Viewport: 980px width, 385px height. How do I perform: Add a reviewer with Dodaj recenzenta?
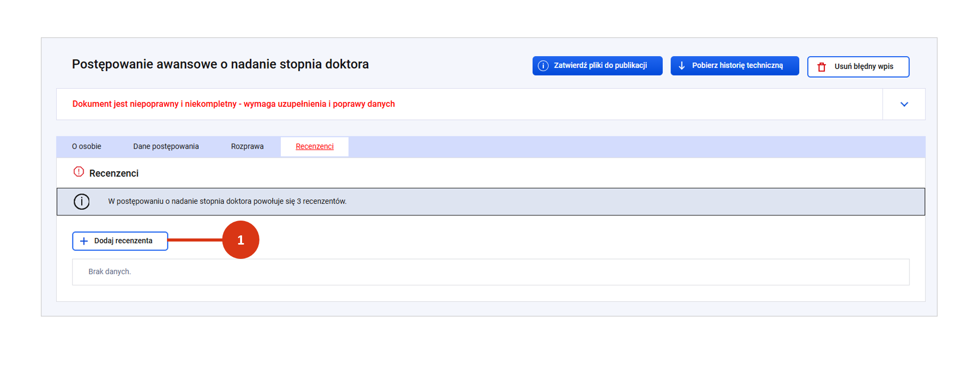pos(120,241)
